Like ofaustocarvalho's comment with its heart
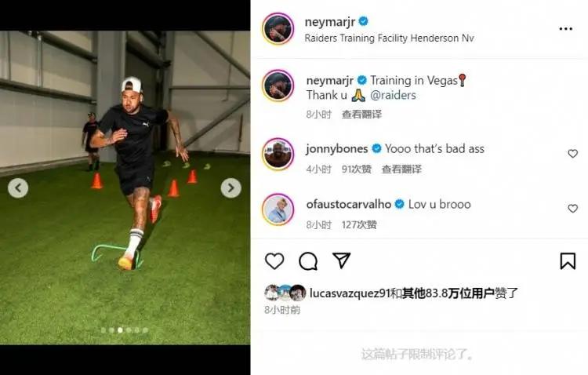 click(572, 209)
